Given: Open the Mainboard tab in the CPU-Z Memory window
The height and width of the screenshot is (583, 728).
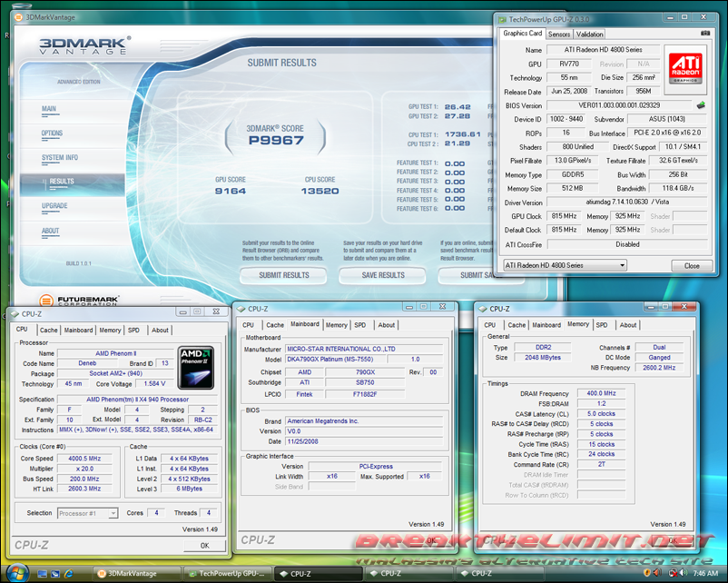Looking at the screenshot, I should click(546, 325).
